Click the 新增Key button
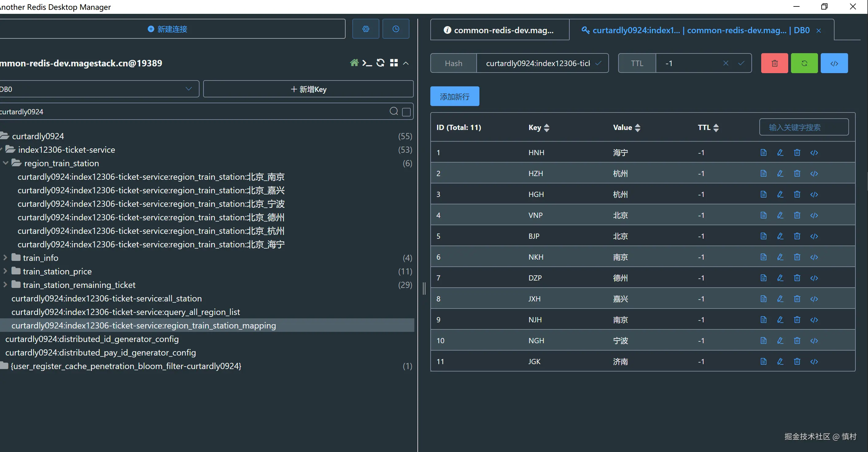Image resolution: width=868 pixels, height=452 pixels. [308, 89]
